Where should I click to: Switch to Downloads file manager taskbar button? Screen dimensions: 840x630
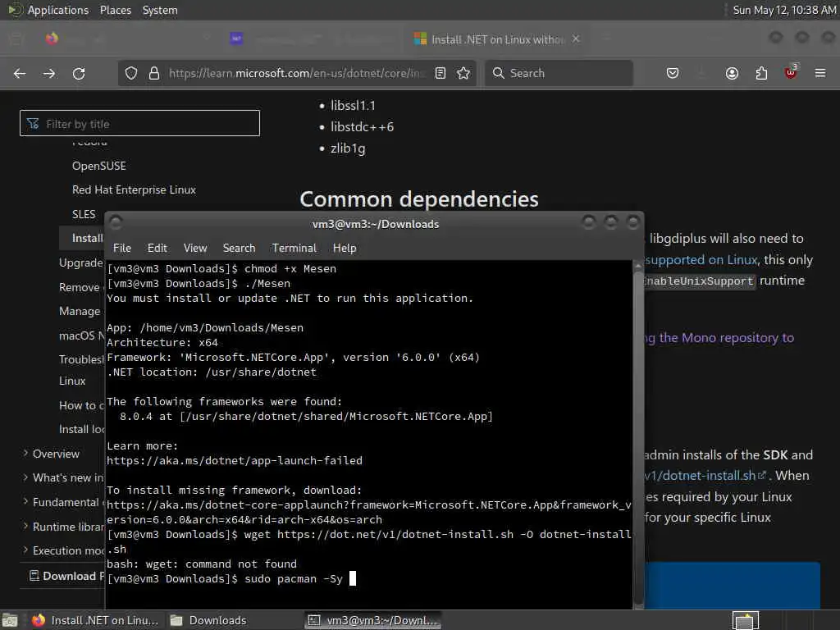click(208, 620)
